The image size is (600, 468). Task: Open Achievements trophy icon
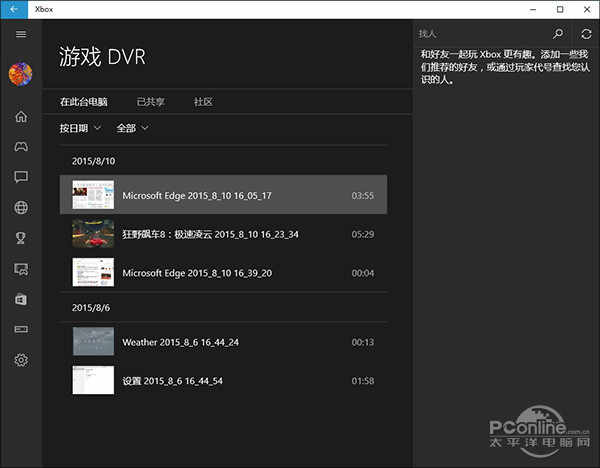click(x=20, y=238)
